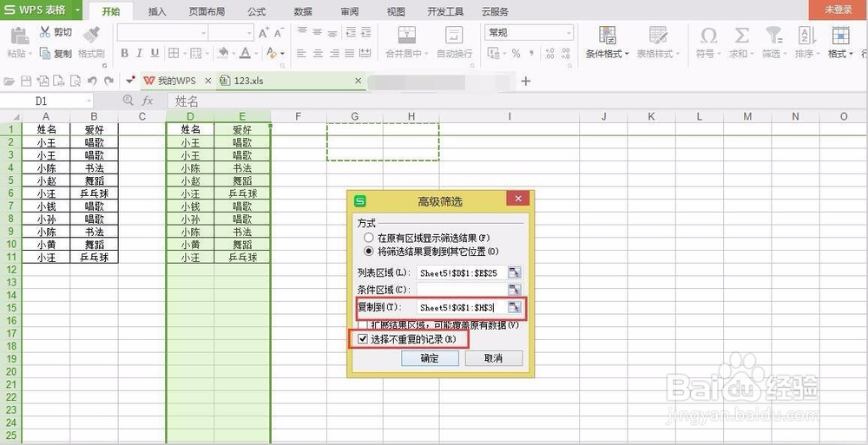Click the 列表区域 range input field
The image size is (868, 445).
(x=463, y=273)
